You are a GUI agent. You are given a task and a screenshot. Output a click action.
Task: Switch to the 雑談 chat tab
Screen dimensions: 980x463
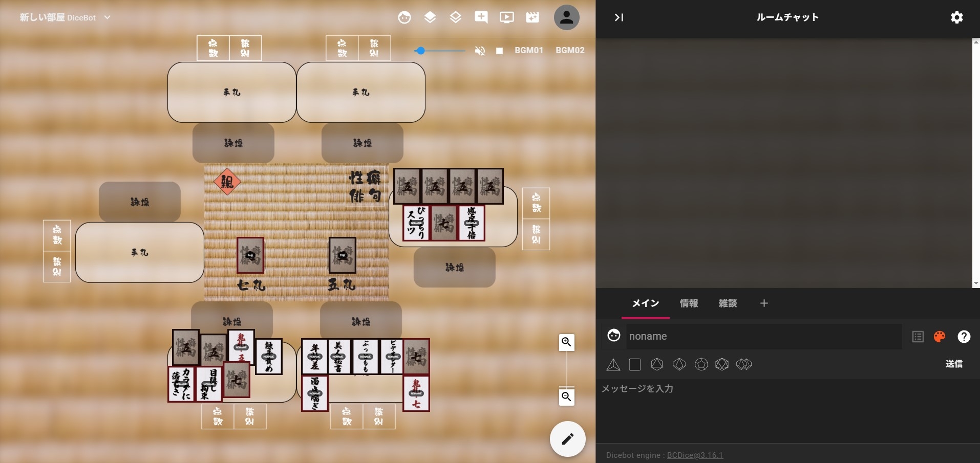coord(728,303)
